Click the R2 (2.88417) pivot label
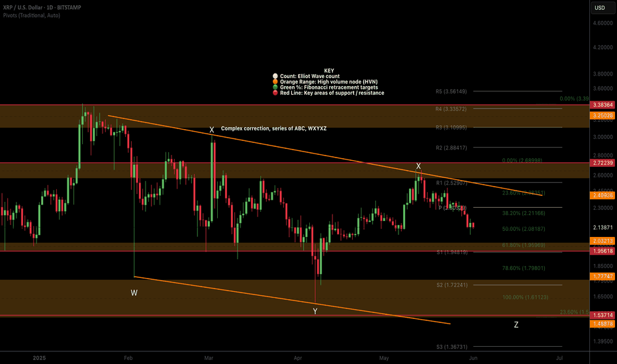 click(451, 148)
